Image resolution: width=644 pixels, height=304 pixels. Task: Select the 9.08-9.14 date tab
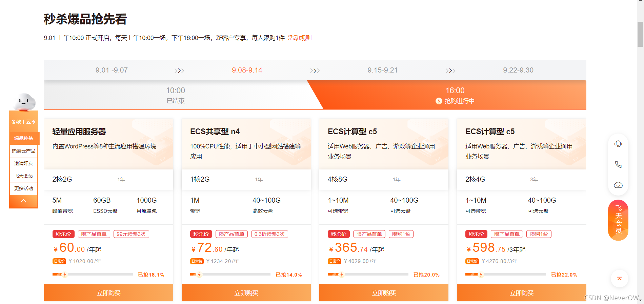click(x=247, y=70)
